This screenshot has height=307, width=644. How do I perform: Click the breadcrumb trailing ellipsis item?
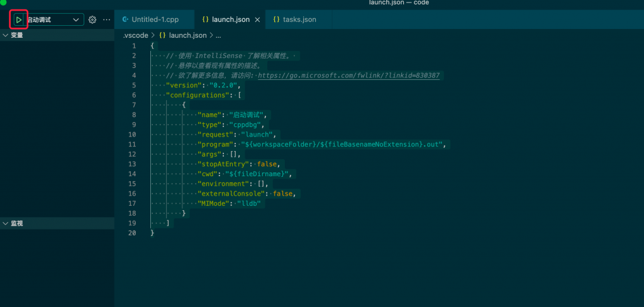[x=218, y=36]
